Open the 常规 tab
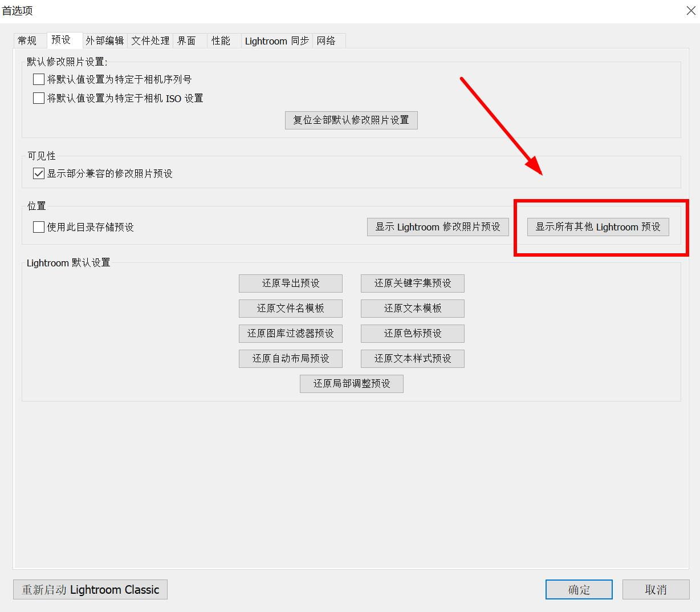700x612 pixels. [x=27, y=40]
